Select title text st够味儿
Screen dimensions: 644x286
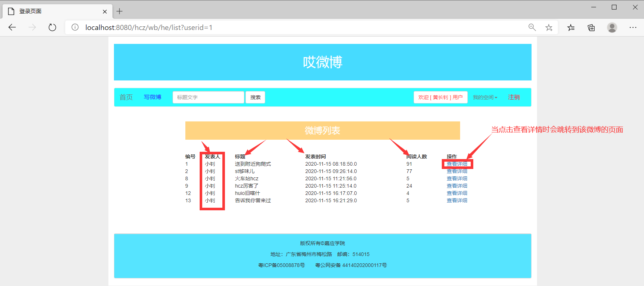pyautogui.click(x=245, y=171)
